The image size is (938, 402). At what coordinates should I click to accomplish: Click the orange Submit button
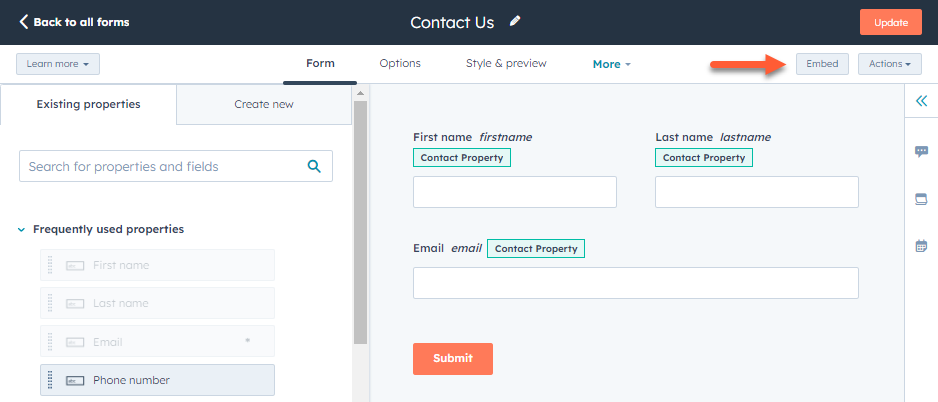pos(453,358)
